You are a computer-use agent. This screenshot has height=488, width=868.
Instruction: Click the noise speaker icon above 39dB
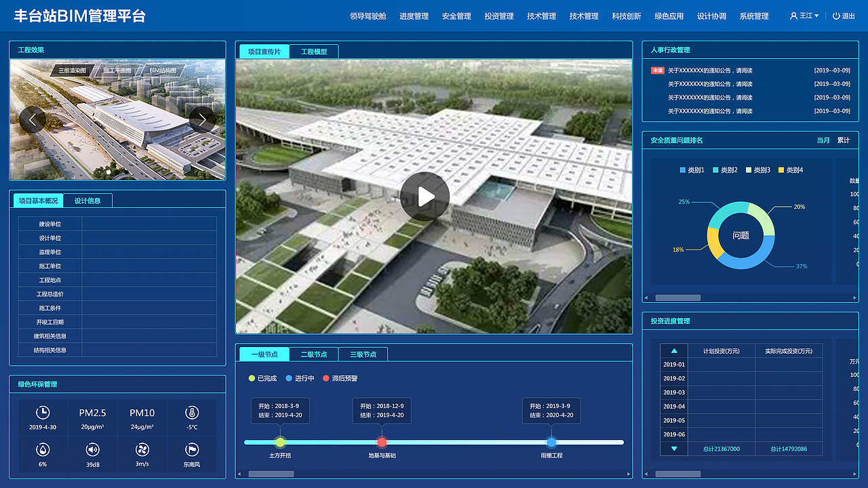point(92,449)
